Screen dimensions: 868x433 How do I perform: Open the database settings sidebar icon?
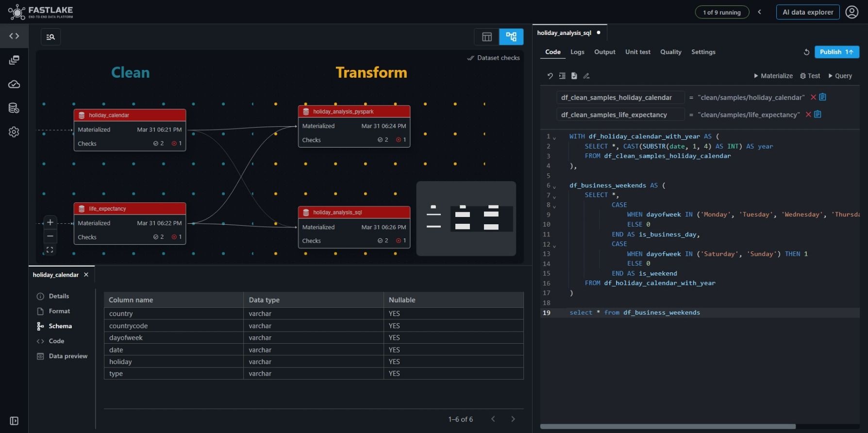tap(14, 108)
